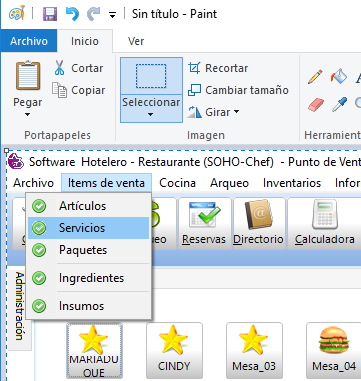Viewport: 361px width, 381px height.
Task: Select the Pencil tool in Paint
Action: pyautogui.click(x=315, y=77)
